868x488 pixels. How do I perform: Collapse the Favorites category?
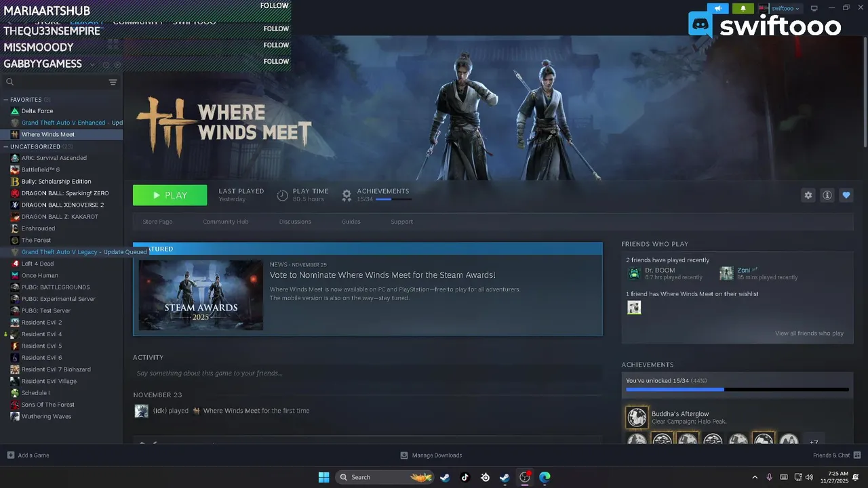[6, 100]
